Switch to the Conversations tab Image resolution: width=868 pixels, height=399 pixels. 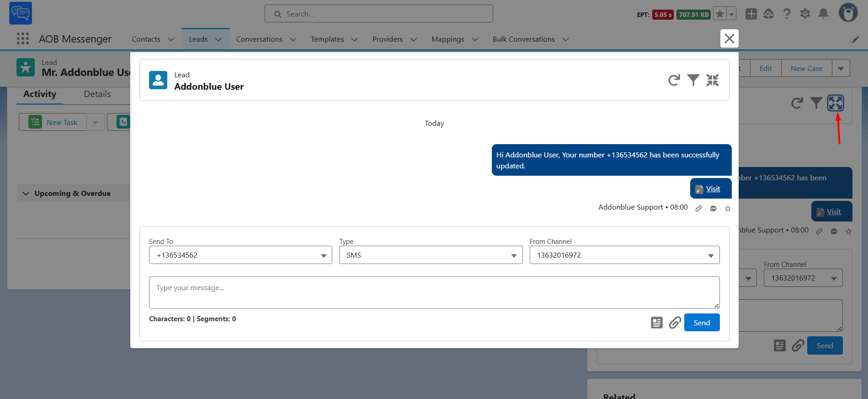(259, 39)
